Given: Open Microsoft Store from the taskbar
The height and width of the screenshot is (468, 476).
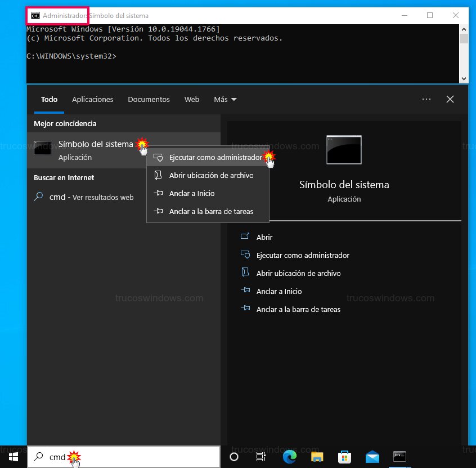Looking at the screenshot, I should coord(344,457).
